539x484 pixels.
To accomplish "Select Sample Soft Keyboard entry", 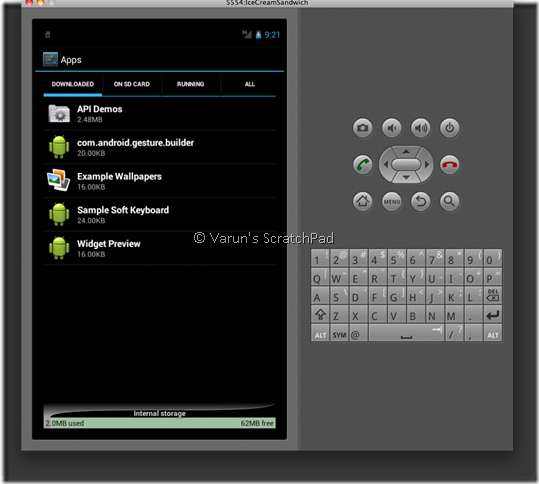I will [160, 214].
